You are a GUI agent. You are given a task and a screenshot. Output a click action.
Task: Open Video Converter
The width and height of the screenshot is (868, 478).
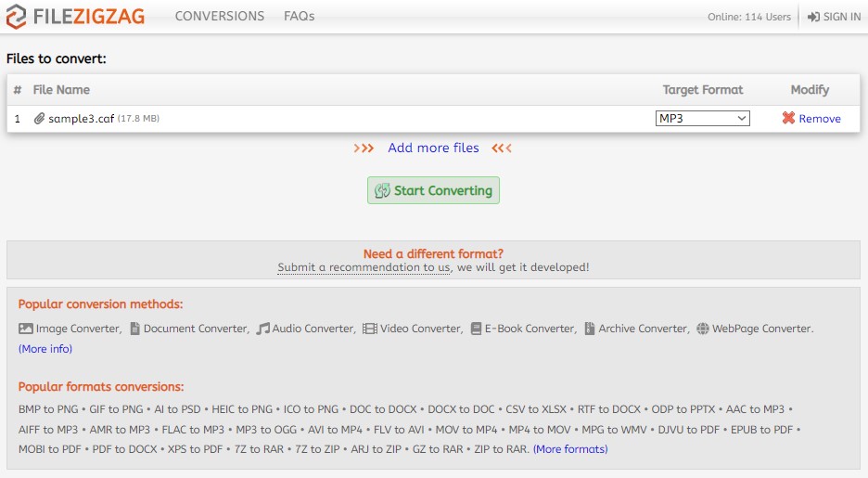[421, 329]
